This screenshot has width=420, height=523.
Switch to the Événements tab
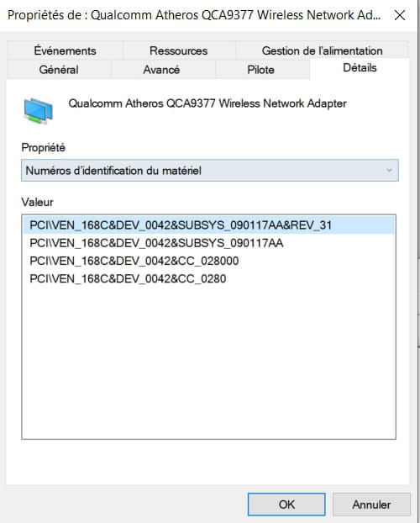(x=65, y=50)
